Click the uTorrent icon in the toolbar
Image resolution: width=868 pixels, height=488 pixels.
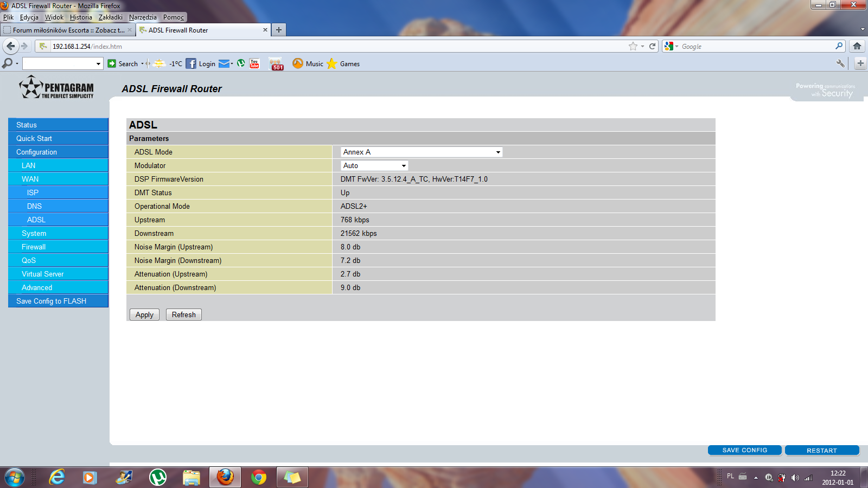point(241,63)
